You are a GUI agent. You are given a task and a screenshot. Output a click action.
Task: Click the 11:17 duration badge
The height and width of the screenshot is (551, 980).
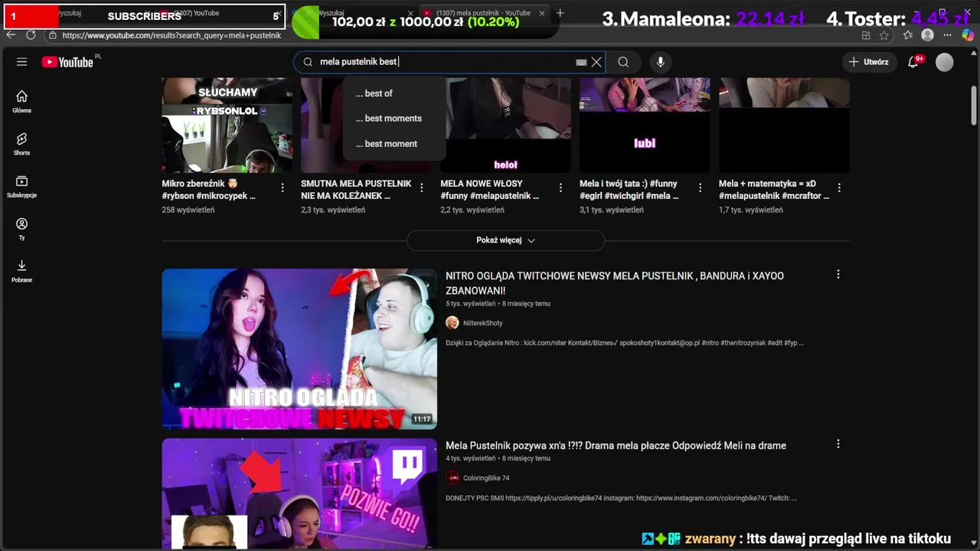tap(422, 419)
